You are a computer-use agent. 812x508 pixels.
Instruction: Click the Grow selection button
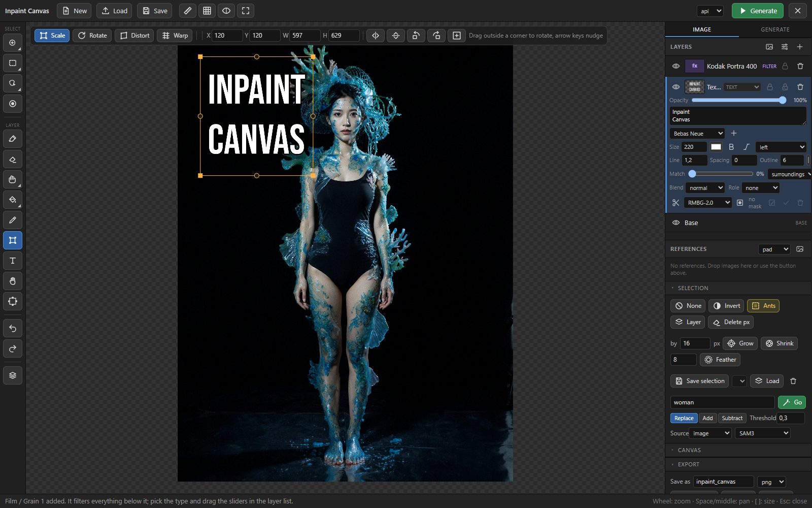click(740, 343)
